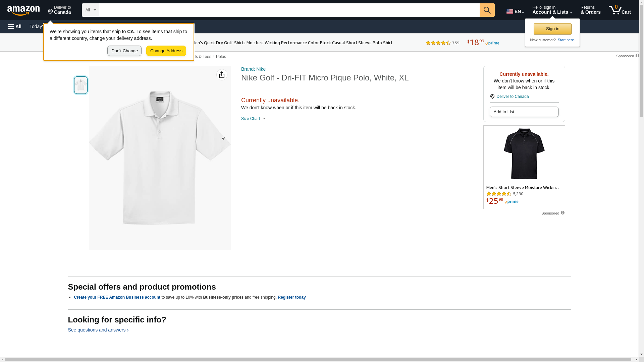
Task: Click the Don't Change button
Action: pyautogui.click(x=124, y=51)
